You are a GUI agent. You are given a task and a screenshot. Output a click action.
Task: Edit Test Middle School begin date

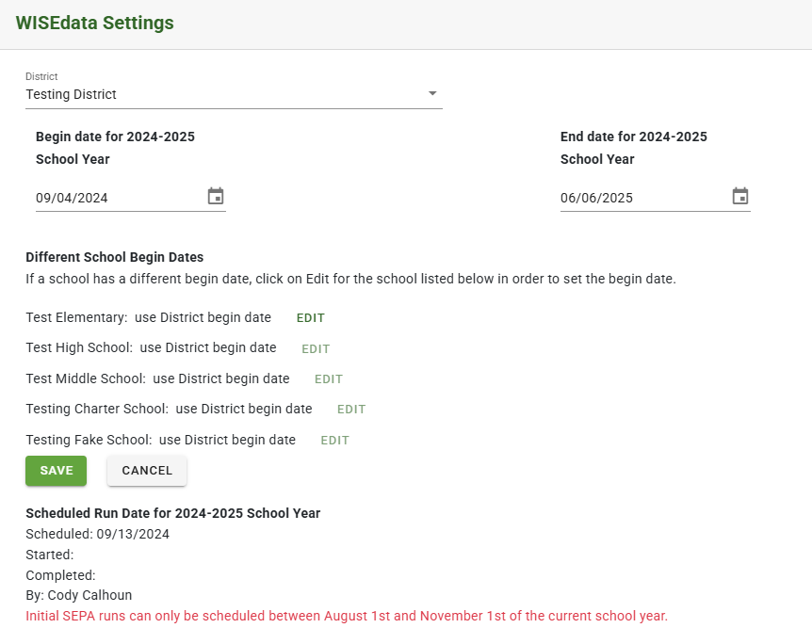[329, 378]
